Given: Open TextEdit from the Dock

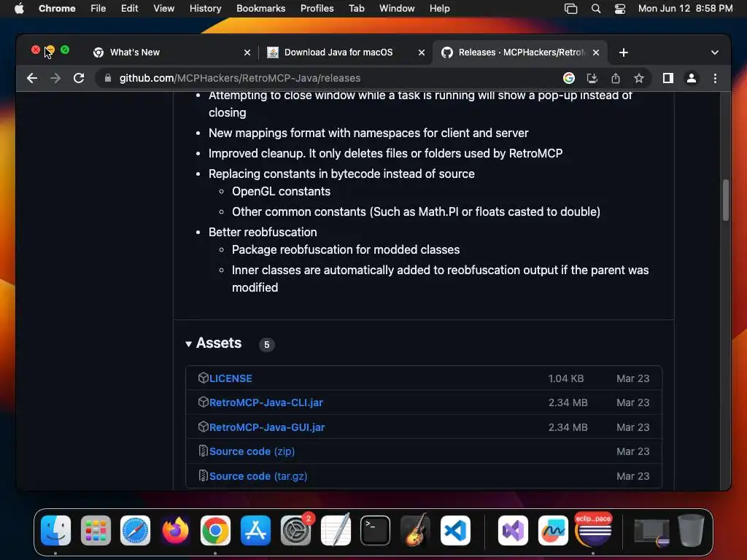Looking at the screenshot, I should click(336, 529).
